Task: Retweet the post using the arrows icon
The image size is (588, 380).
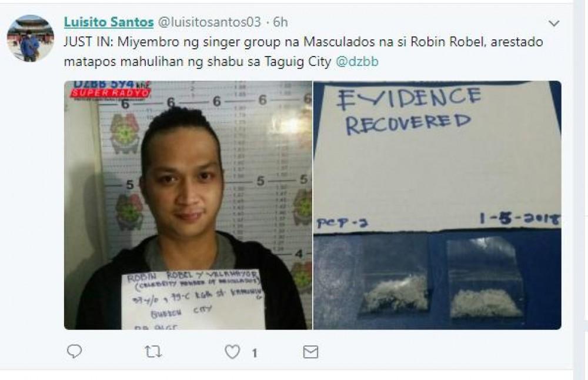Action: pos(153,352)
